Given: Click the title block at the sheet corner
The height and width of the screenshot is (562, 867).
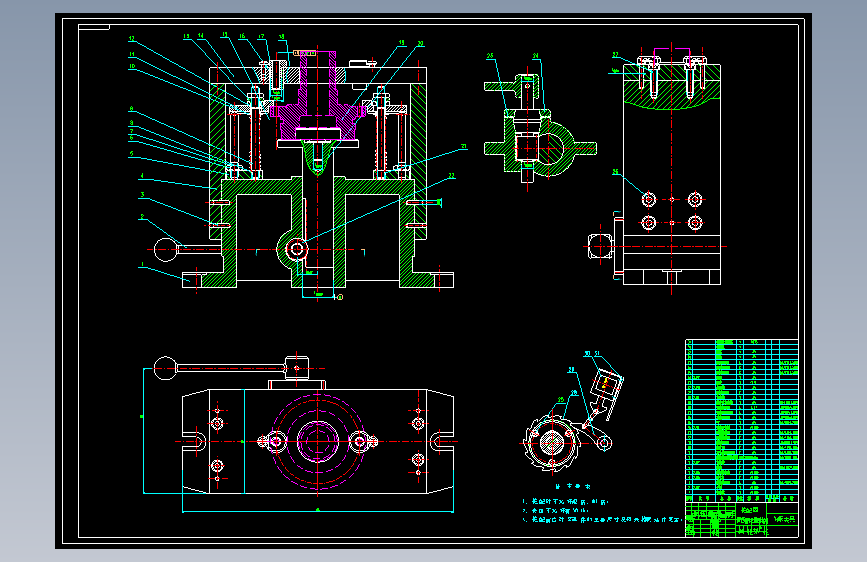Looking at the screenshot, I should tap(741, 519).
